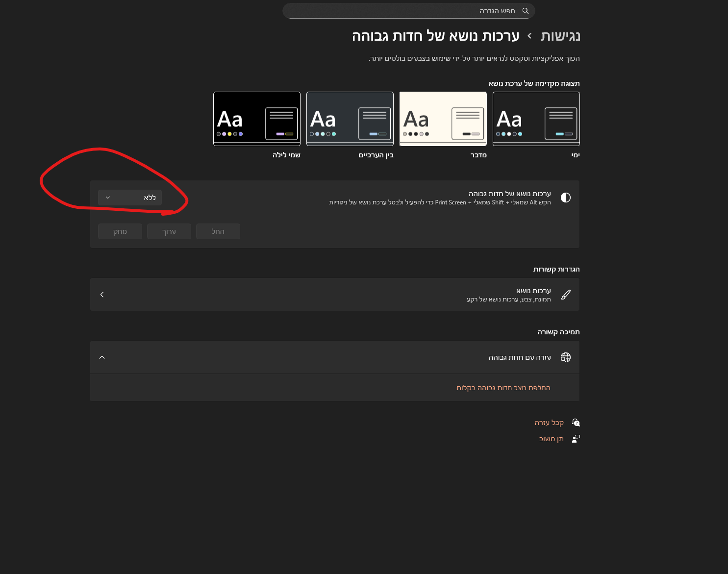Screen dimensions: 728x574
Task: Click the תמיכה קשורה heading
Action: coord(558,332)
